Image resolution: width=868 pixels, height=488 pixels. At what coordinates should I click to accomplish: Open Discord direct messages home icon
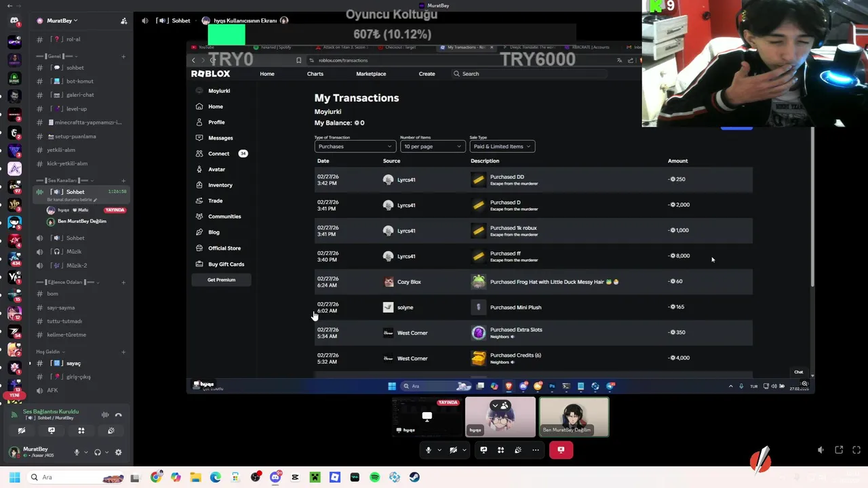coord(14,21)
